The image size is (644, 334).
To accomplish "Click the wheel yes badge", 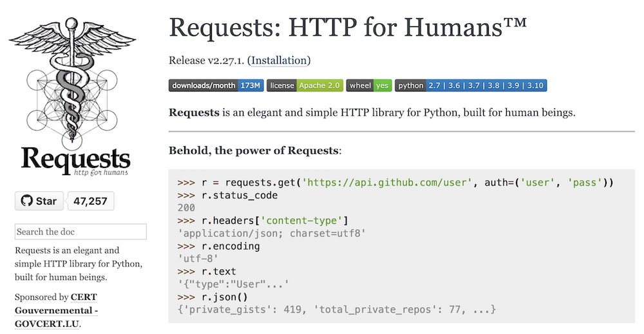I will 369,86.
